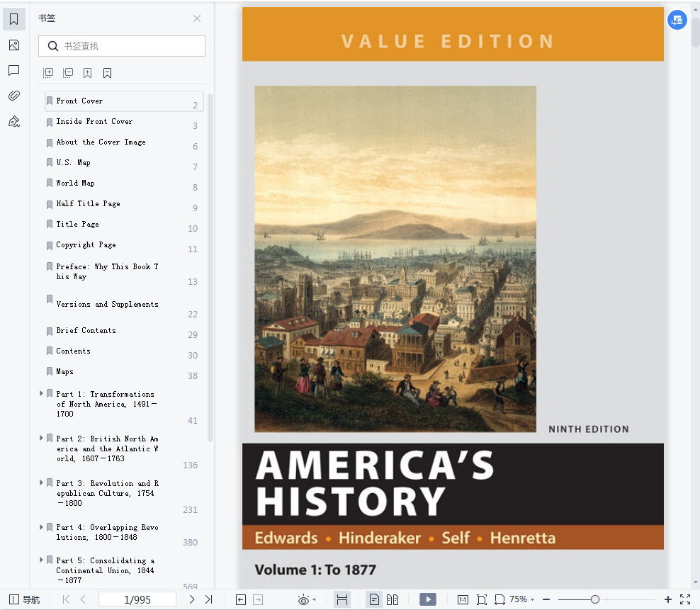
Task: Toggle the 导航 navigation pane button
Action: tap(25, 599)
